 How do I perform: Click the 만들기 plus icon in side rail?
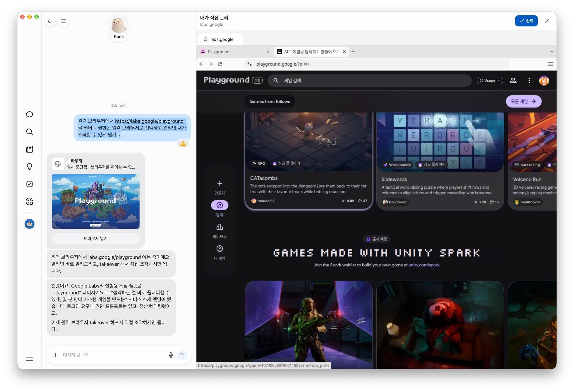coord(219,183)
